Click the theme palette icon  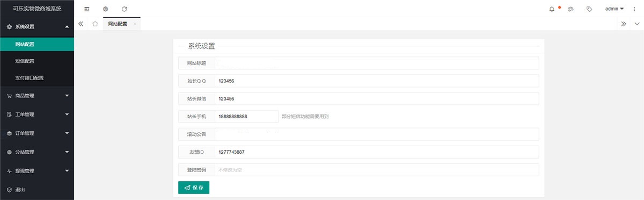click(570, 9)
